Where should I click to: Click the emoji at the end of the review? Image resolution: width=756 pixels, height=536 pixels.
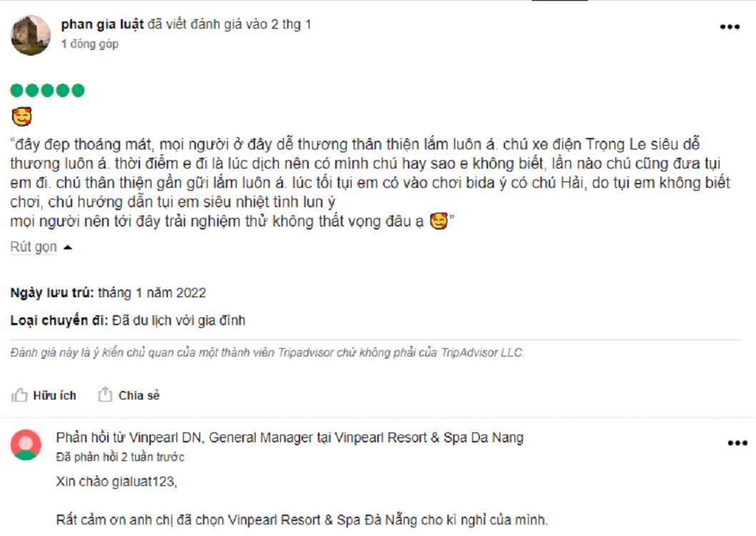pos(438,222)
